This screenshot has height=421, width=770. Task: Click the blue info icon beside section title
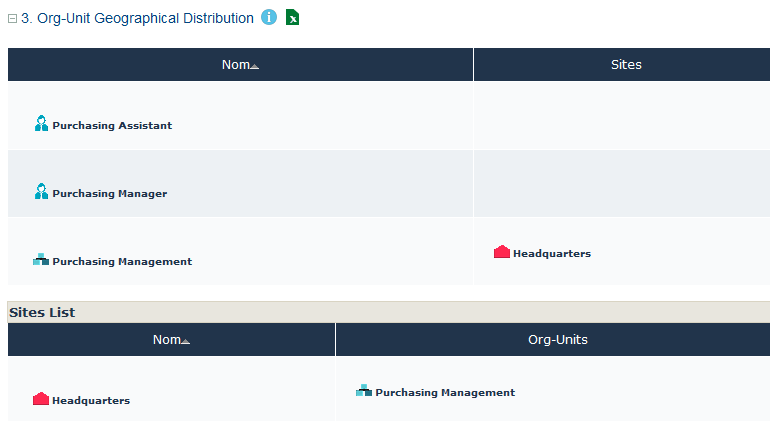click(268, 17)
